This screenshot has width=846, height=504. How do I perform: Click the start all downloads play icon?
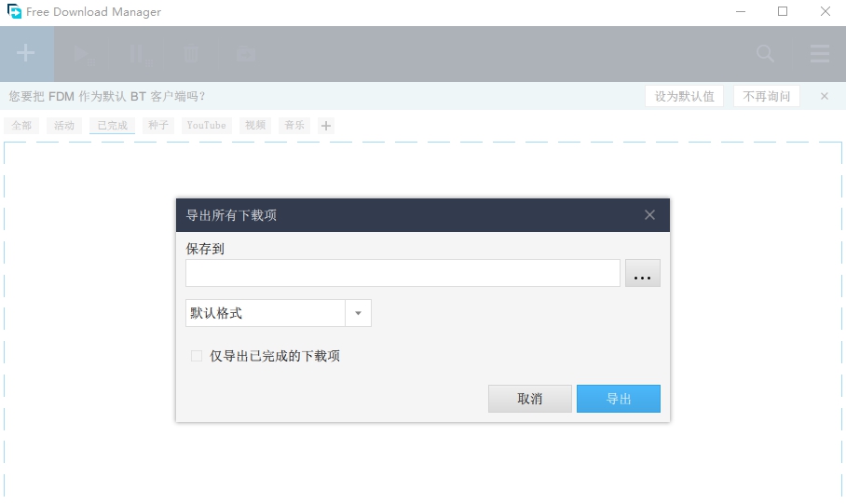83,55
